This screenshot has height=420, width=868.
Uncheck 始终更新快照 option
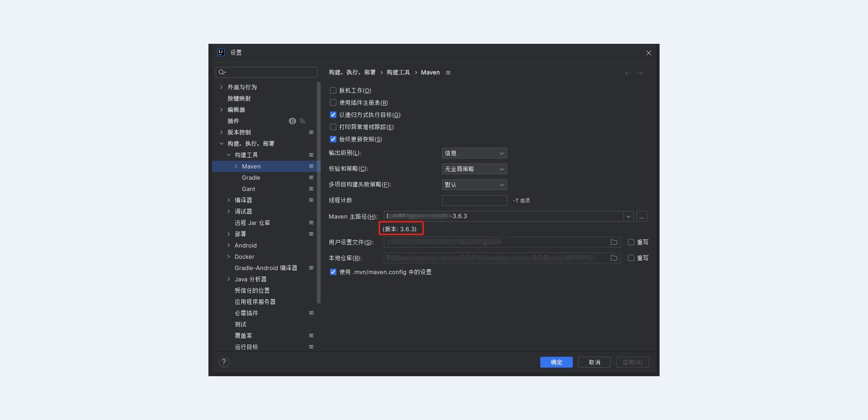pyautogui.click(x=333, y=140)
